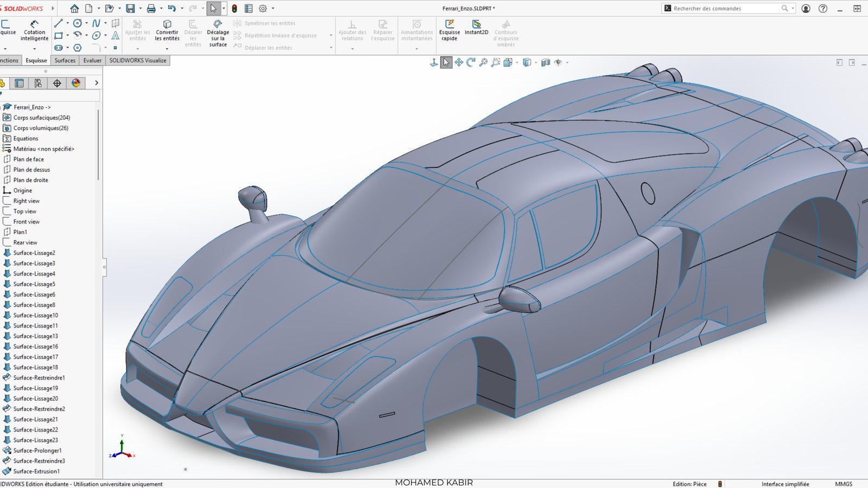Expand the Options gear dropdown arrow
The width and height of the screenshot is (868, 488).
273,8
